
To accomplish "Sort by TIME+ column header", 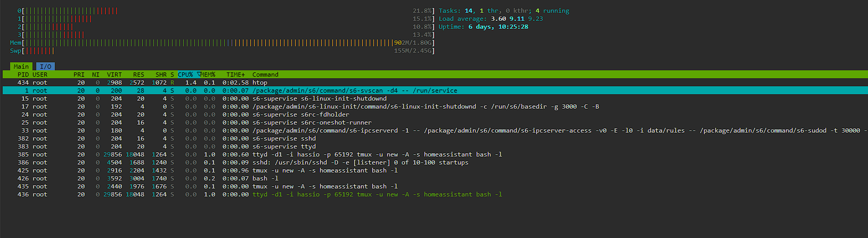I will click(236, 75).
